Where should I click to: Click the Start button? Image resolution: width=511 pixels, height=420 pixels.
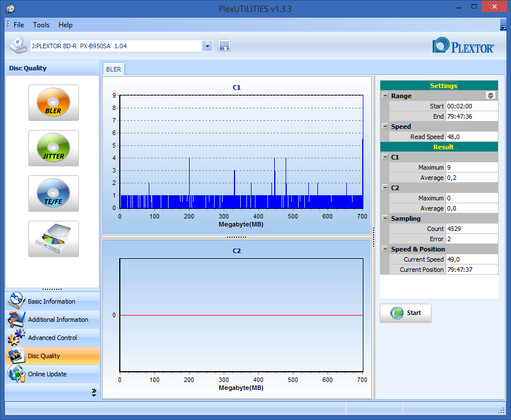pyautogui.click(x=405, y=313)
